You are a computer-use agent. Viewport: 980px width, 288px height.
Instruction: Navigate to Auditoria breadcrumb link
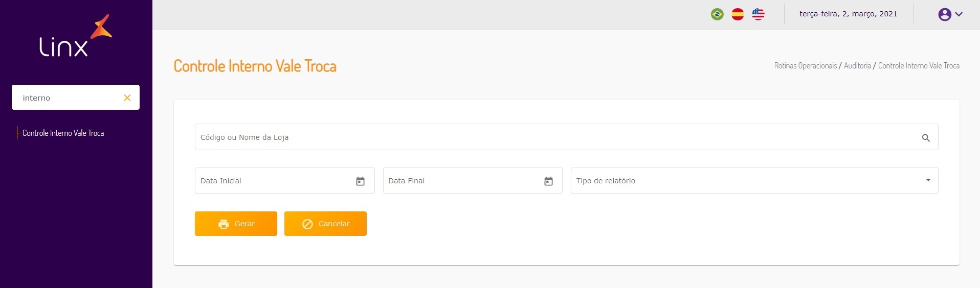point(857,66)
